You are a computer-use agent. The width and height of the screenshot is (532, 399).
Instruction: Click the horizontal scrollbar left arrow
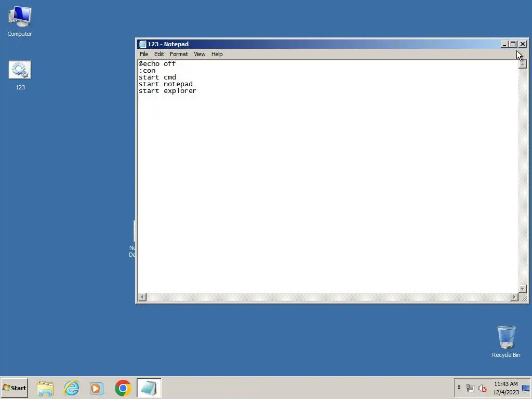coord(142,297)
